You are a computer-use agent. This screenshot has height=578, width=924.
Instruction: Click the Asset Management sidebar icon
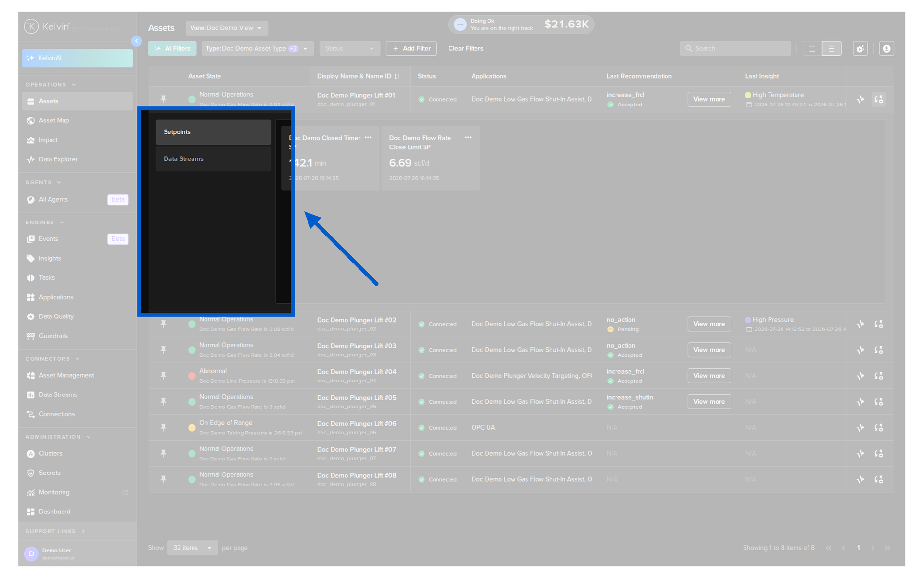click(31, 375)
